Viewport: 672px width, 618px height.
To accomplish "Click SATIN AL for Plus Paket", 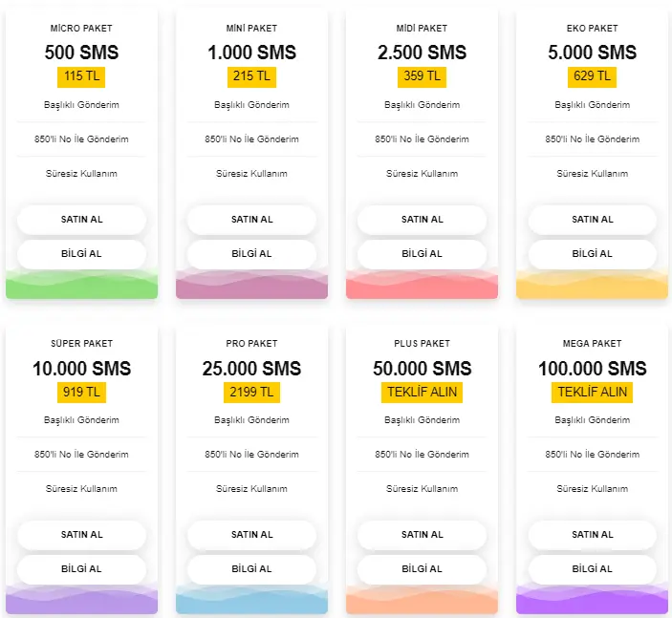I will pyautogui.click(x=422, y=535).
